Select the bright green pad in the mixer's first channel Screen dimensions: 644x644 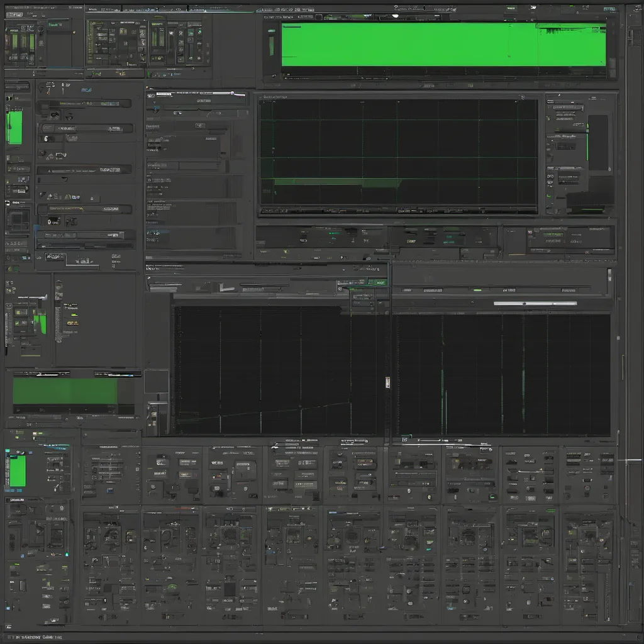click(x=17, y=470)
